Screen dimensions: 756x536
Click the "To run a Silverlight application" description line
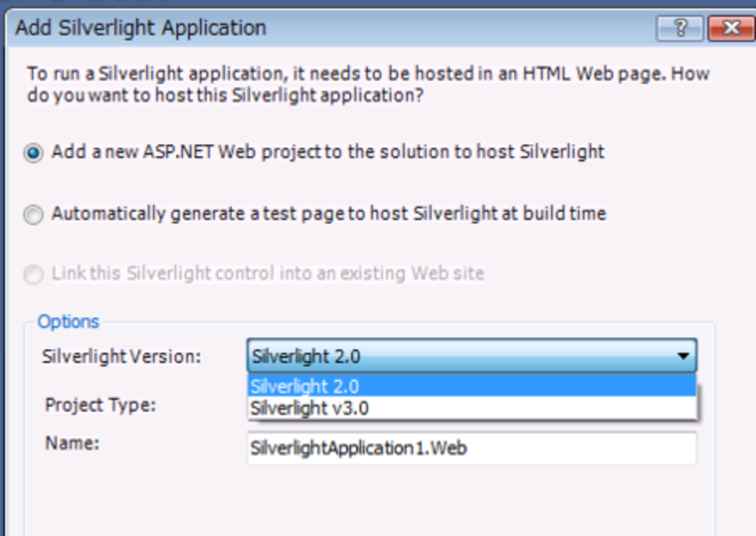pos(368,74)
